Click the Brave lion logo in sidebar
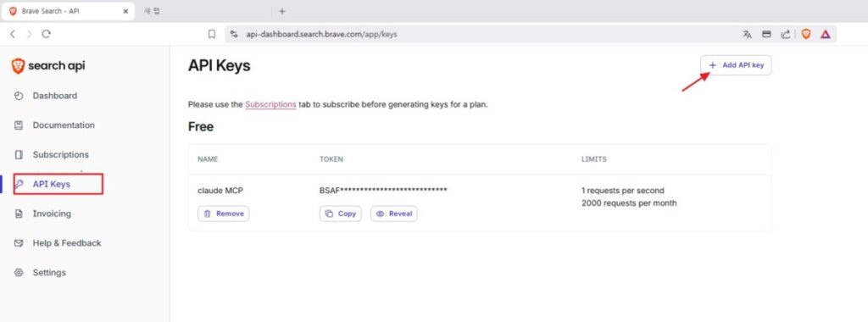This screenshot has height=322, width=868. (19, 66)
